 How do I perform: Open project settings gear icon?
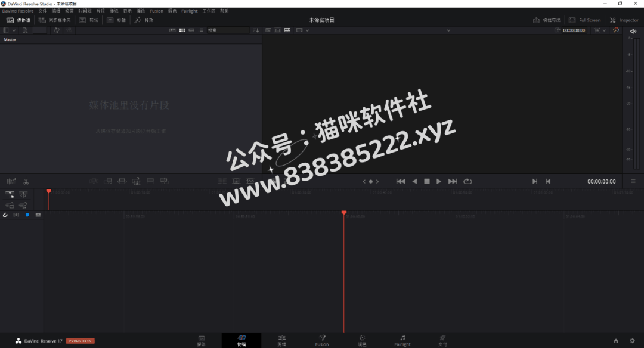632,341
